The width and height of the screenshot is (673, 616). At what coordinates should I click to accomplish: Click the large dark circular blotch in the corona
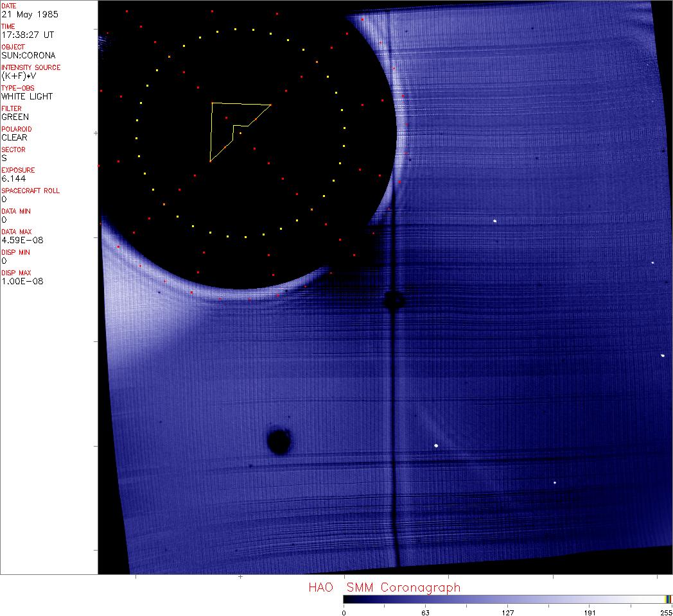(279, 441)
